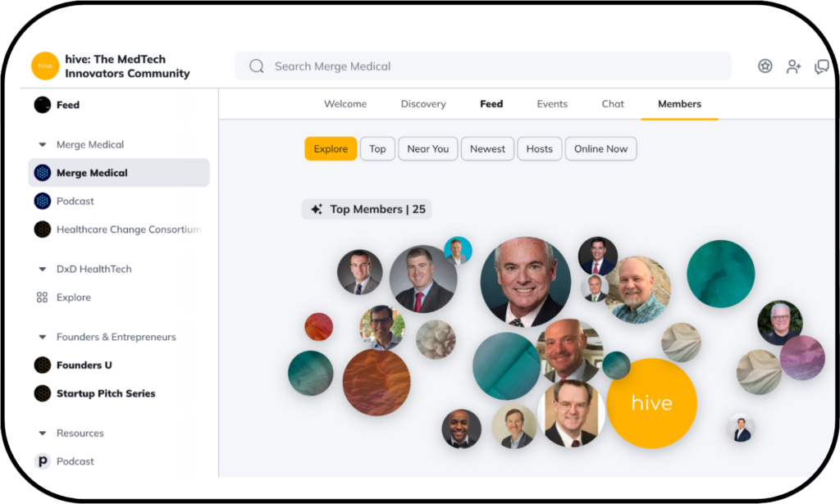Open the invite member icon

coord(793,66)
